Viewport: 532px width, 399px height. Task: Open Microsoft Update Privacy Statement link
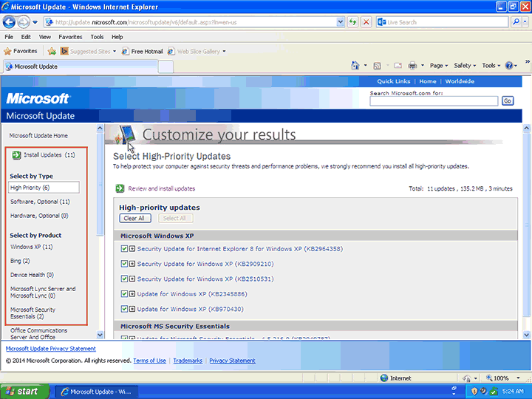pyautogui.click(x=50, y=349)
